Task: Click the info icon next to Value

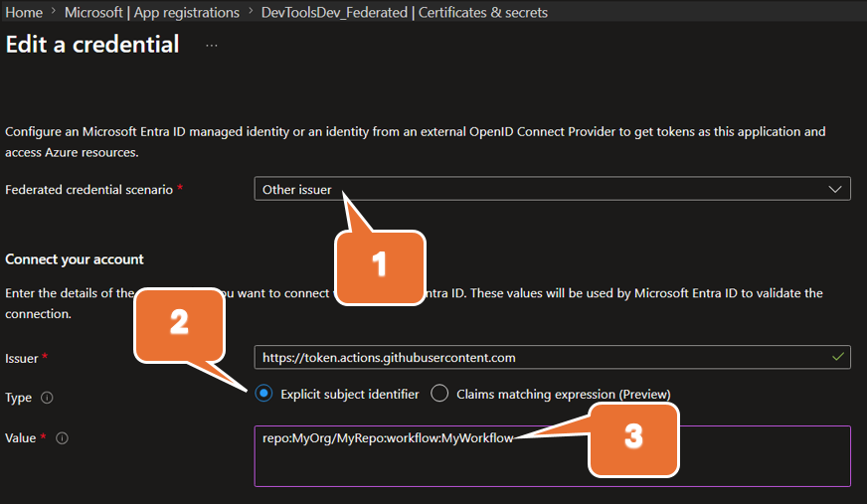Action: point(62,438)
